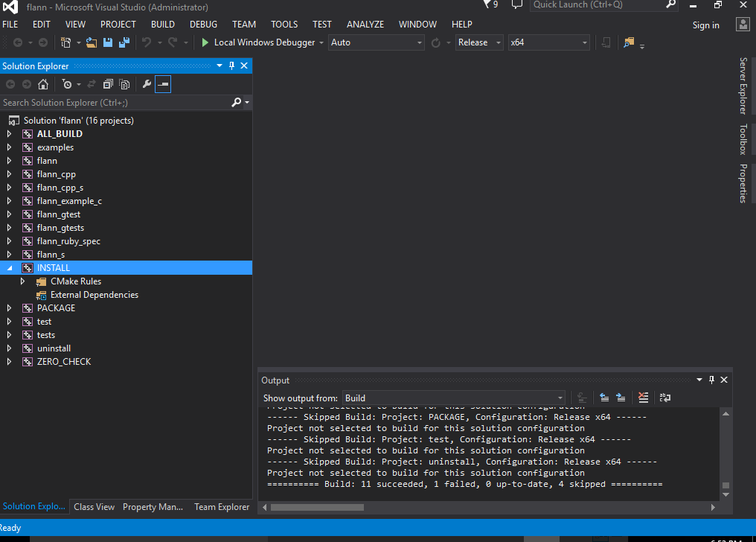Open the FILE menu
The height and width of the screenshot is (542, 756).
(10, 24)
